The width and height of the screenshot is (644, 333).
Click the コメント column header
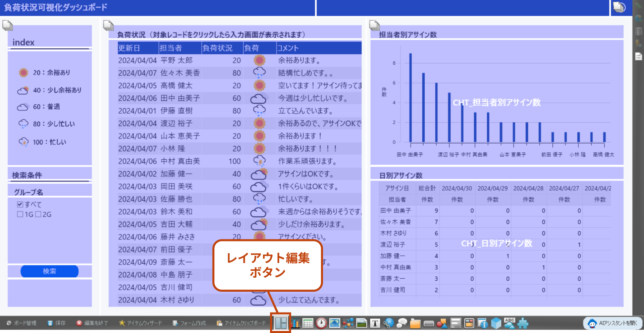tap(319, 48)
